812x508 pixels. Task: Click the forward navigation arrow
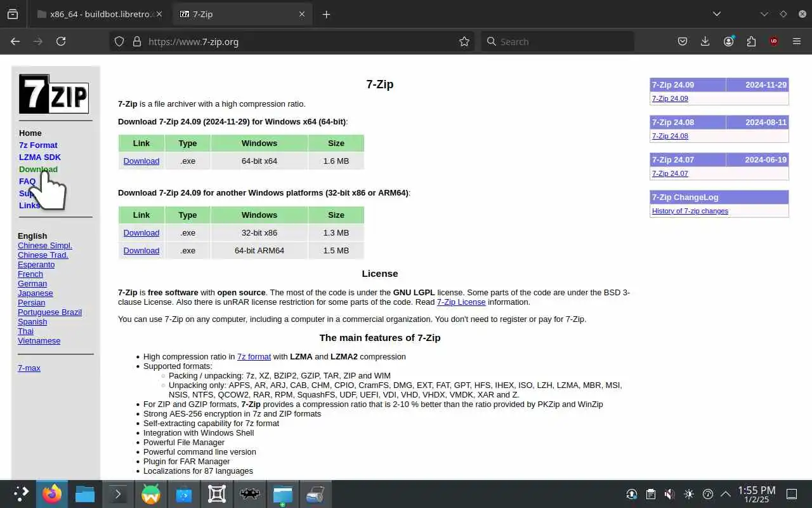click(38, 41)
